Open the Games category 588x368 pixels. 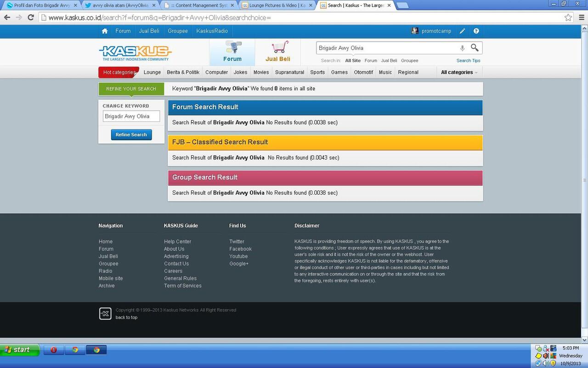point(339,72)
